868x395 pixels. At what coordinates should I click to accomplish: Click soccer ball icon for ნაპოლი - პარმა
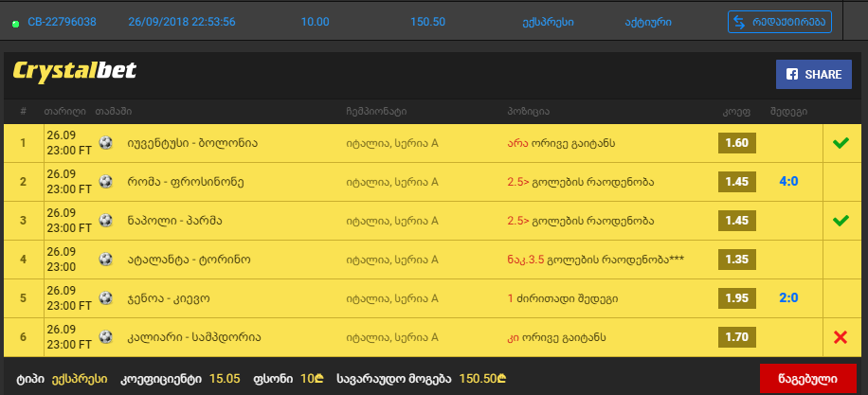[106, 220]
